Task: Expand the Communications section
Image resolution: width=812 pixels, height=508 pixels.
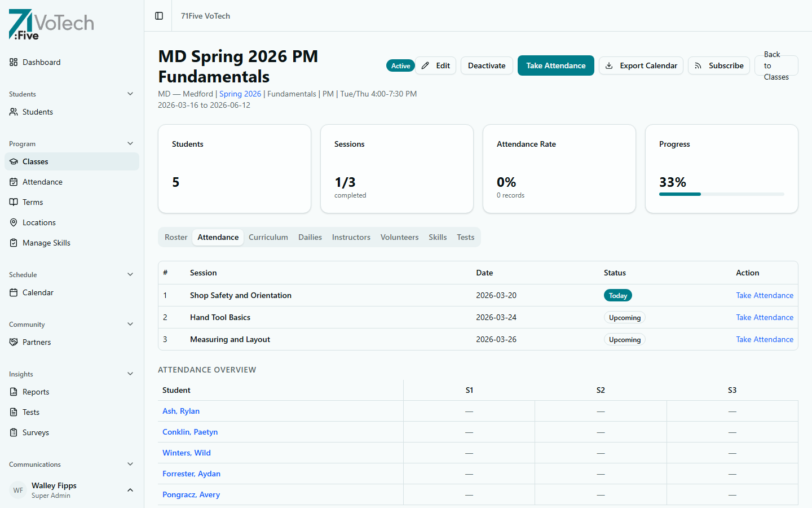Action: pos(130,464)
